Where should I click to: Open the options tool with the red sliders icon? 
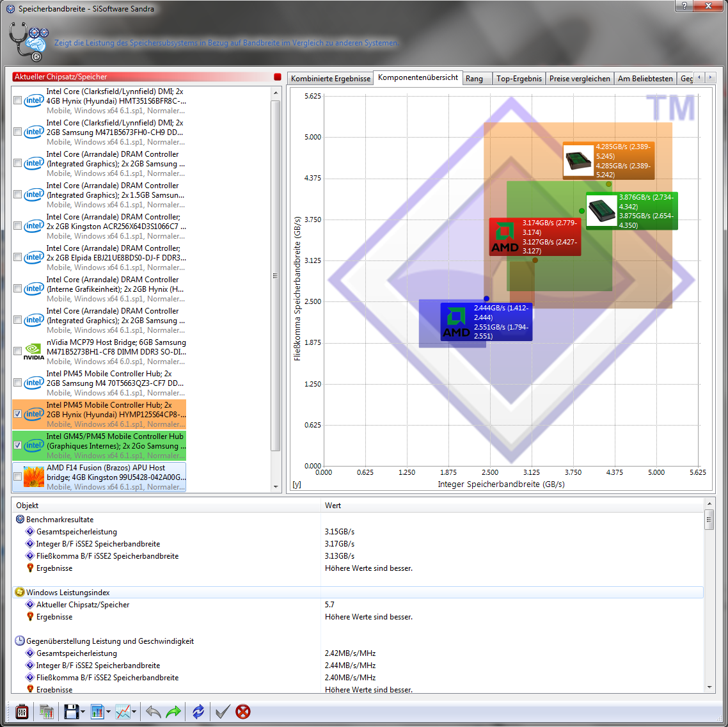pyautogui.click(x=22, y=712)
